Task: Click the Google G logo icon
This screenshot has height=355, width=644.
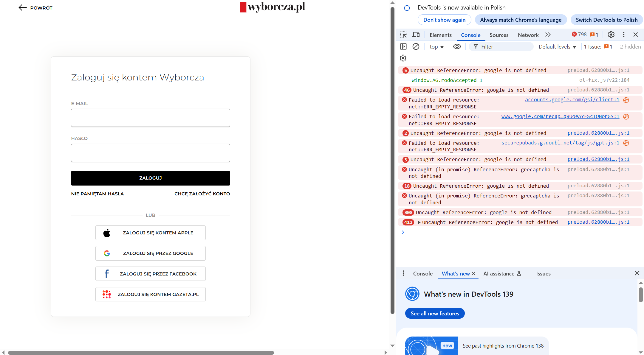Action: [x=107, y=253]
